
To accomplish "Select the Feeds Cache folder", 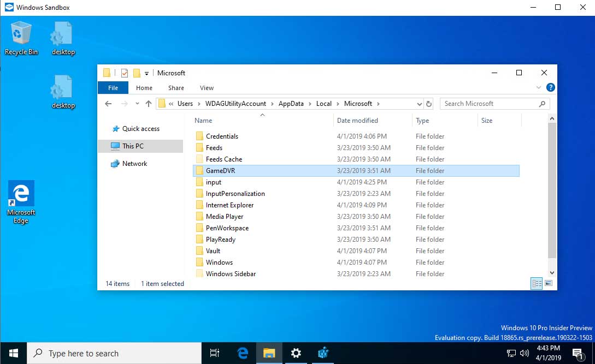I will click(356, 159).
